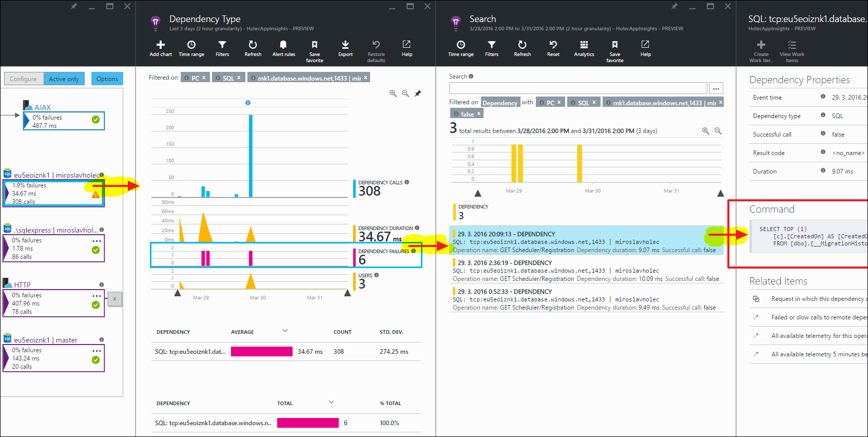Screen dimensions: 868x437
Task: Open Help in Dependency Type toolbar
Action: click(407, 49)
